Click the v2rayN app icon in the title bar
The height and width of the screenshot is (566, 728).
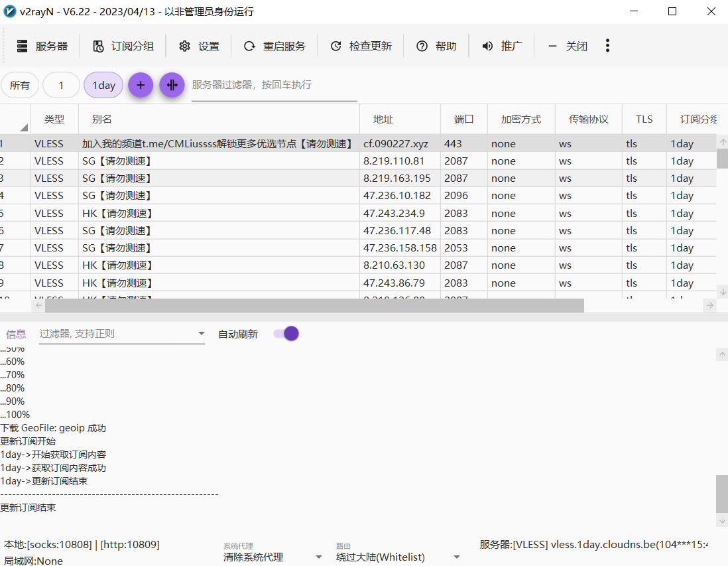coord(10,11)
